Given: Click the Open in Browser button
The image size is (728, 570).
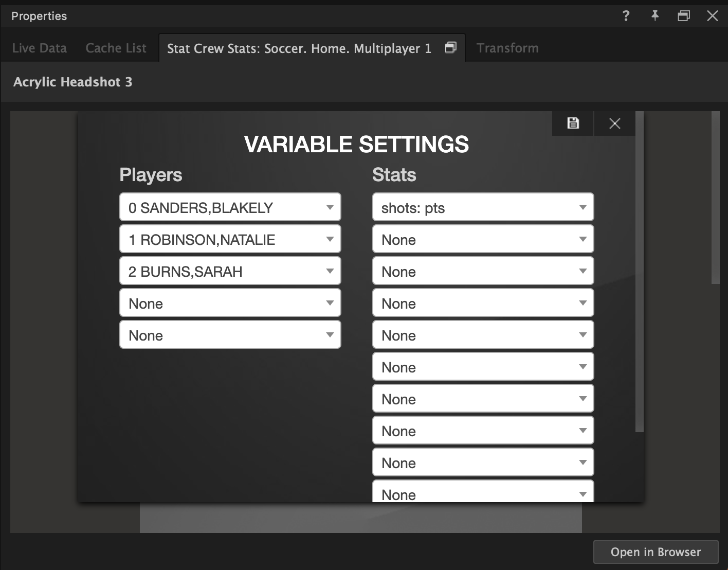Looking at the screenshot, I should click(656, 551).
